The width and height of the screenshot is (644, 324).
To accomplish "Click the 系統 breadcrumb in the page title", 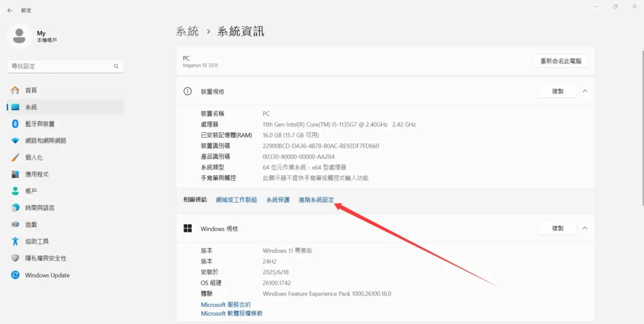I will (187, 31).
